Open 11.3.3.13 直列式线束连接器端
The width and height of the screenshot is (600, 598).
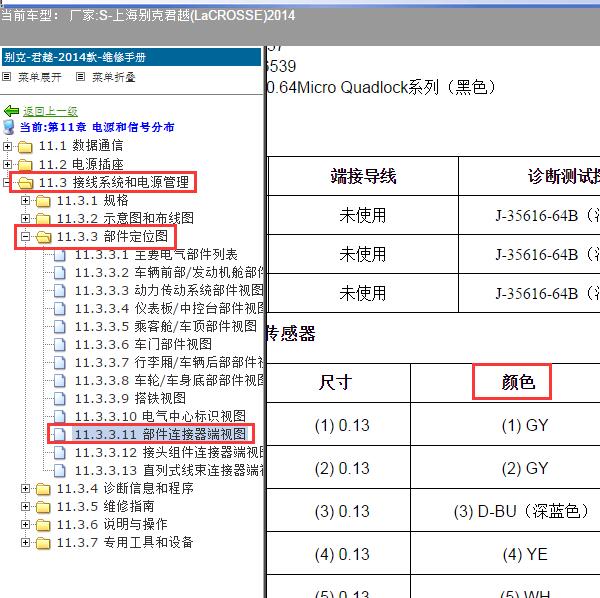coord(170,471)
